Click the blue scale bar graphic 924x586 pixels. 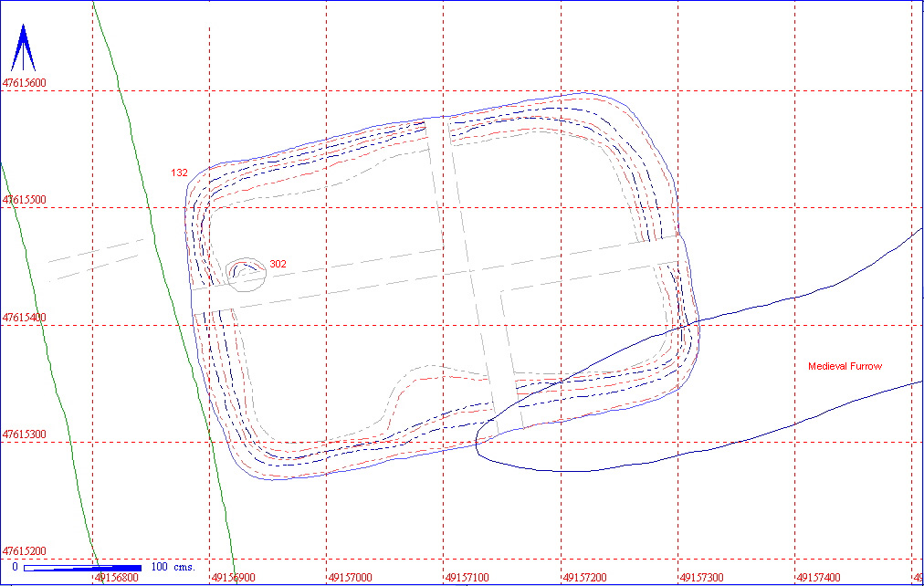tap(82, 569)
